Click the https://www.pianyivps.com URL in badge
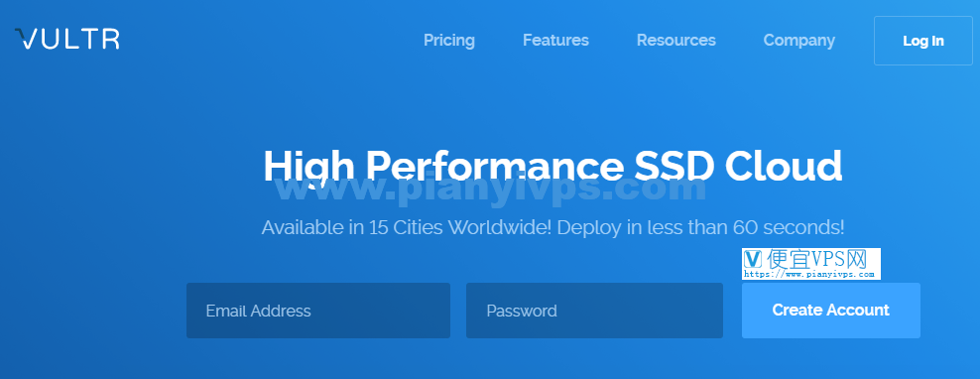 (808, 274)
